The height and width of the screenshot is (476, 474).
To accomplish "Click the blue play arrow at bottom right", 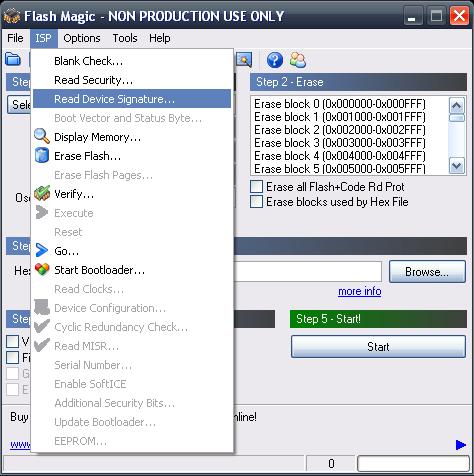I will point(461,445).
